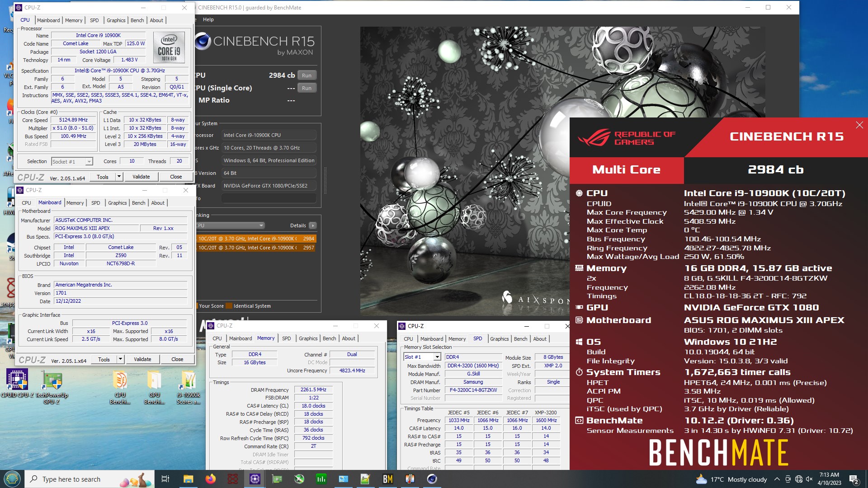Open the Cinebench ranking CPU dropdown
Screen dimensions: 868x488
(230, 225)
